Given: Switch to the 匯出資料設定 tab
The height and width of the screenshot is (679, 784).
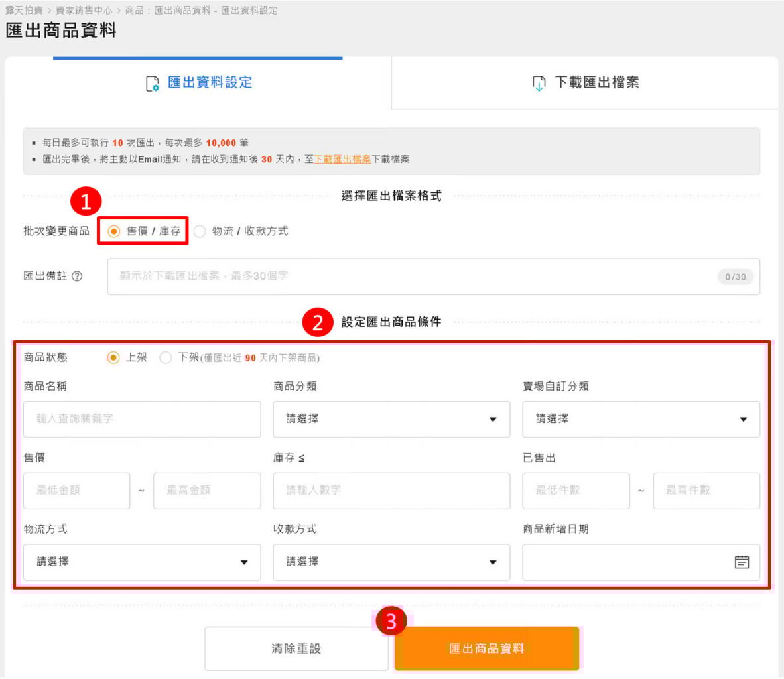Looking at the screenshot, I should pos(199,83).
